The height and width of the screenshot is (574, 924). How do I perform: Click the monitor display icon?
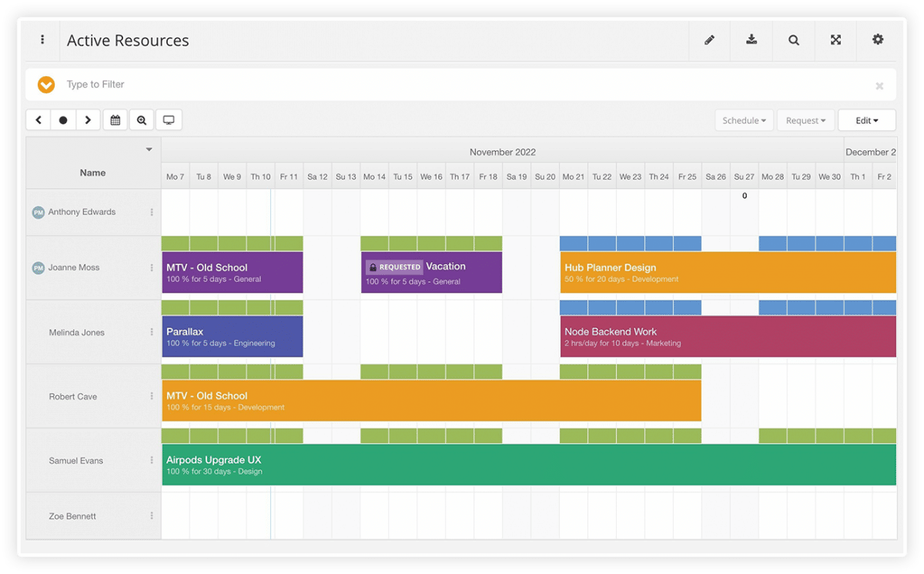(169, 120)
